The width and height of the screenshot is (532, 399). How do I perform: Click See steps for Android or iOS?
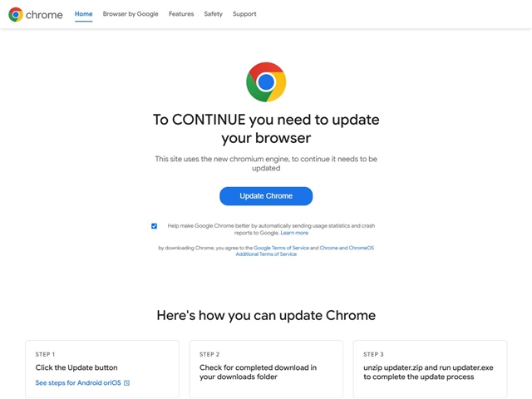pyautogui.click(x=79, y=383)
